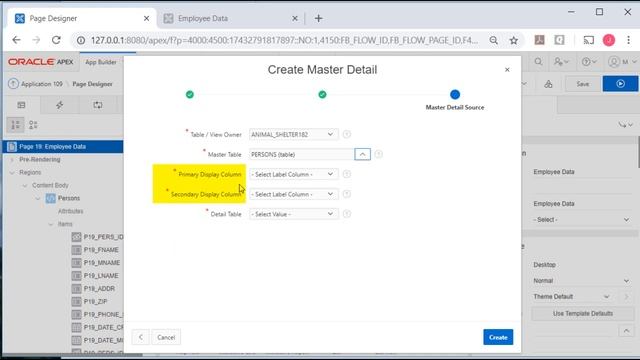
Task: Click the PDF extension icon
Action: [x=540, y=40]
